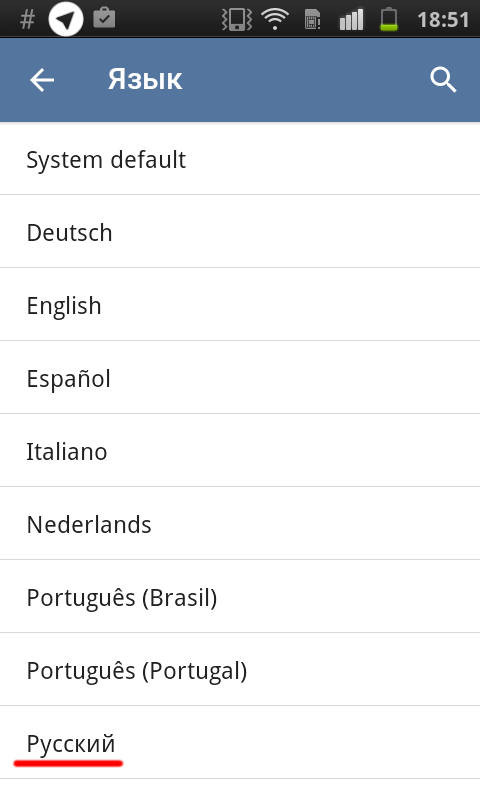Select System default language option
The width and height of the screenshot is (480, 800).
(x=240, y=159)
